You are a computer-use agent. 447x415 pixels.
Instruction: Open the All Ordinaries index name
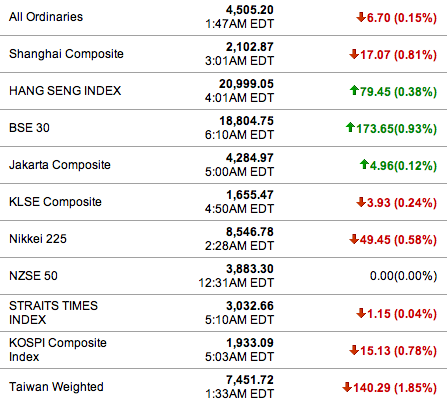coord(46,17)
